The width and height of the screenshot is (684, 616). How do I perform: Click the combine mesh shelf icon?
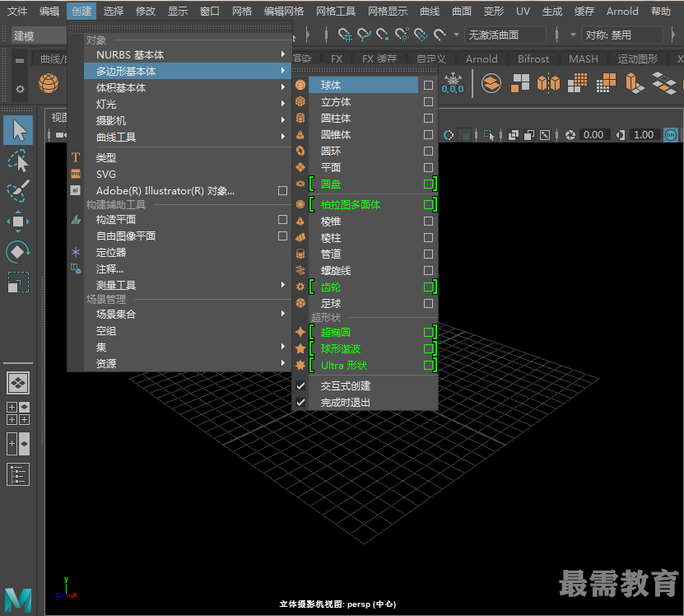coord(491,83)
